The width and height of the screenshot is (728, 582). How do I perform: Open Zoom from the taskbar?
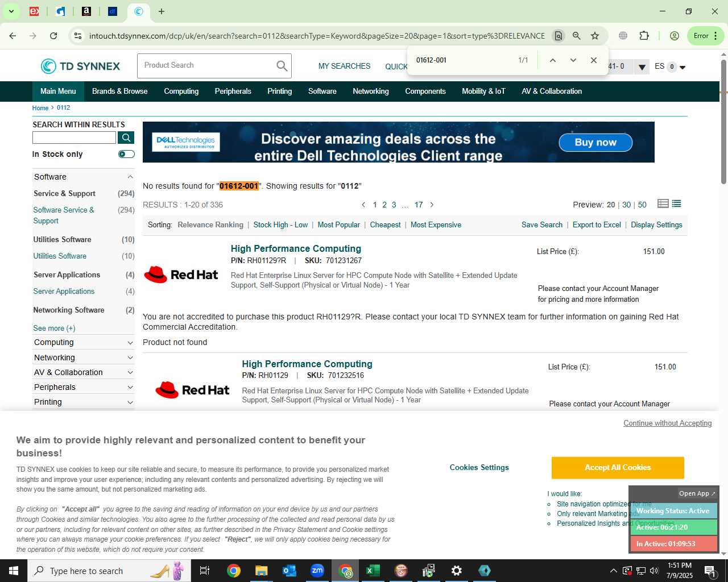coord(317,571)
